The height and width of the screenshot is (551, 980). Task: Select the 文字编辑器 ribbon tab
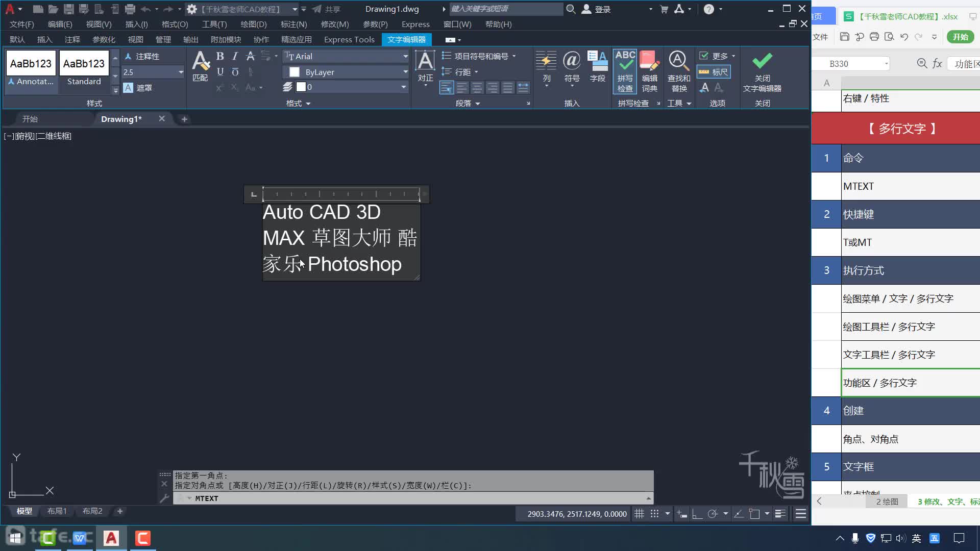tap(406, 39)
